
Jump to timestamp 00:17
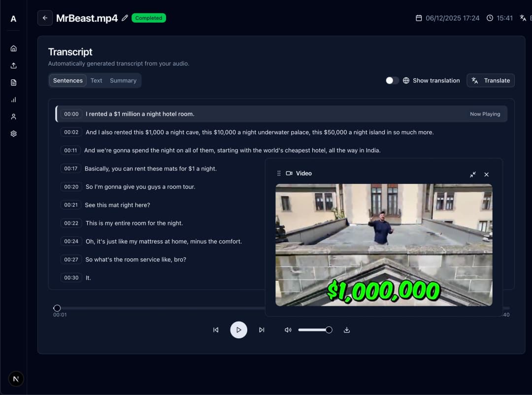click(x=71, y=169)
